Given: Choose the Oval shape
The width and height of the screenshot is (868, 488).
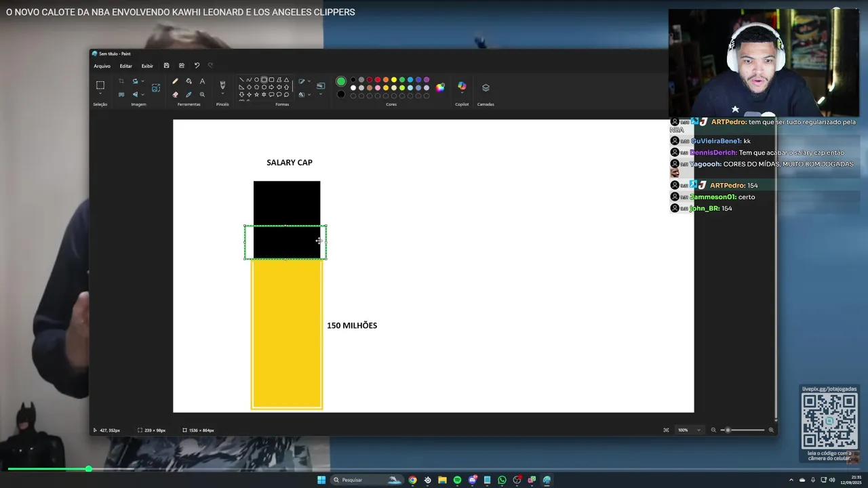Looking at the screenshot, I should tap(256, 80).
